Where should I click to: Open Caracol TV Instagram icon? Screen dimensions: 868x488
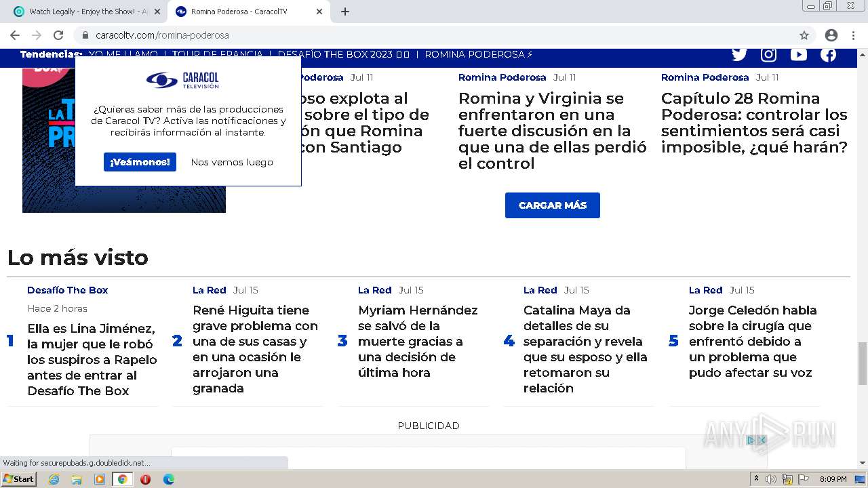coord(768,54)
